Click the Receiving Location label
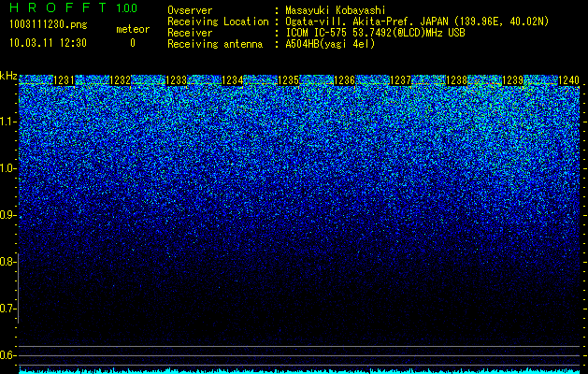Image resolution: width=588 pixels, height=374 pixels. coord(218,22)
